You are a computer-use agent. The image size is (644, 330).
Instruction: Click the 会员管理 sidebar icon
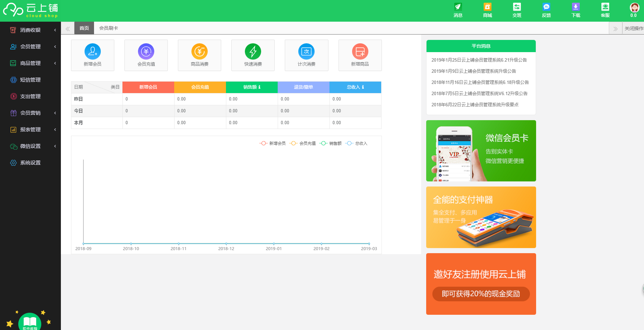(x=13, y=46)
